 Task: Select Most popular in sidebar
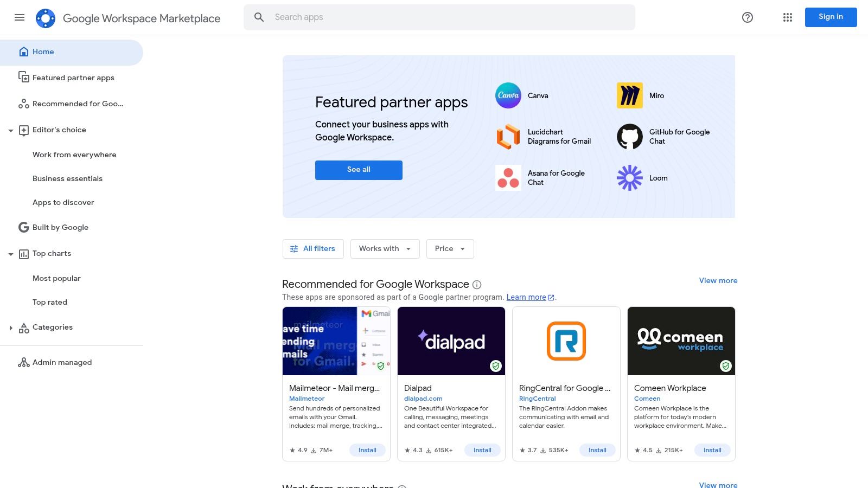[x=56, y=278]
